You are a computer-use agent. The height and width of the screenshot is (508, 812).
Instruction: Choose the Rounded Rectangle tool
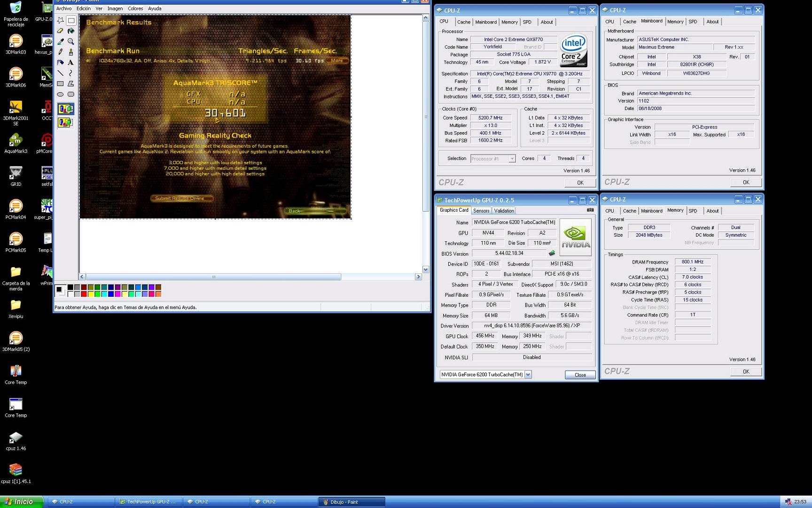point(71,94)
